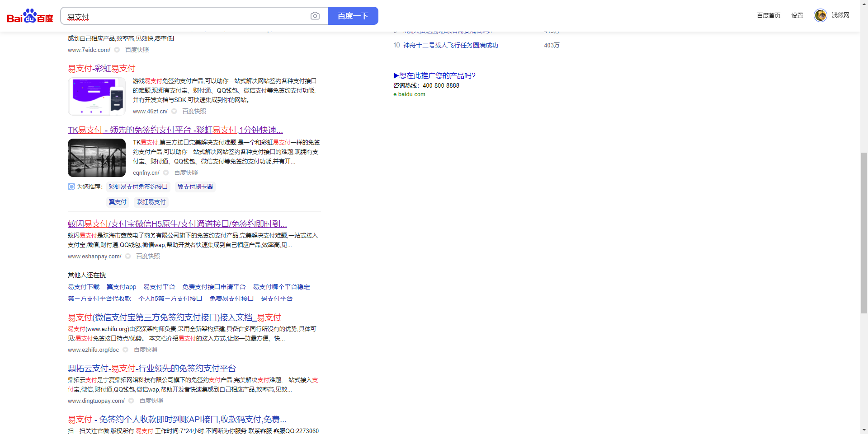Select recommended search 彩虹易支付免签约接口

(138, 187)
